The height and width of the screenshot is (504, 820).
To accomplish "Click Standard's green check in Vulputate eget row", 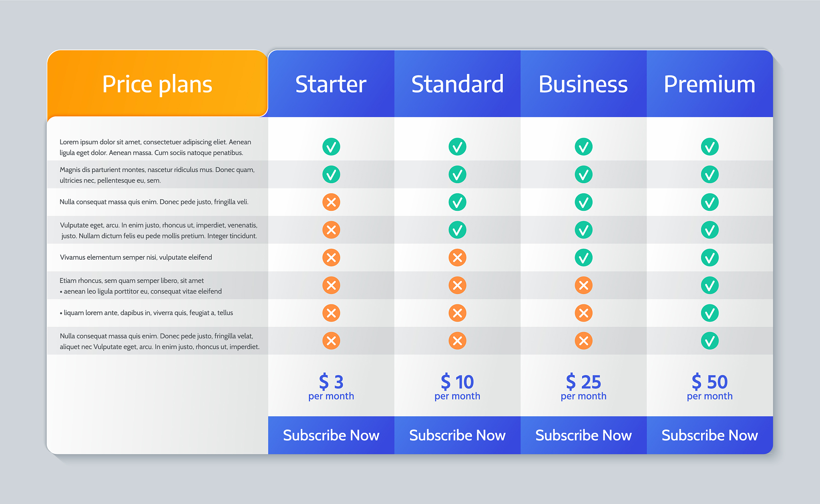I will 457,230.
